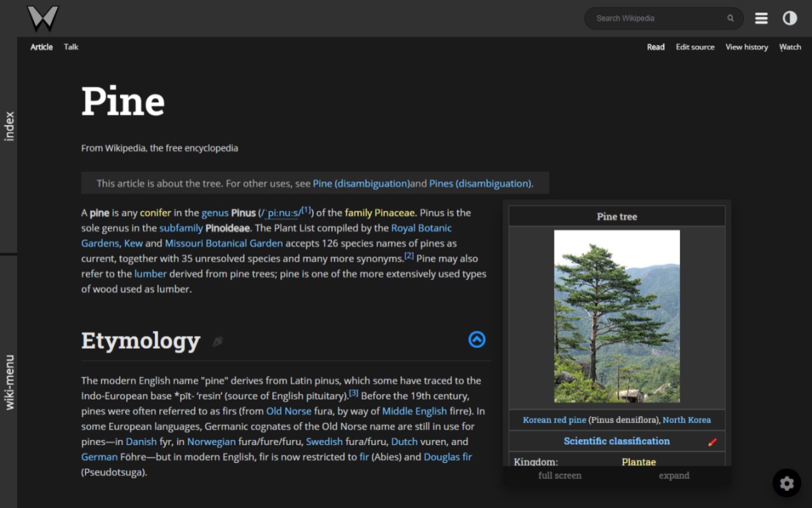Click the Pinus pronunciation link

coord(280,213)
